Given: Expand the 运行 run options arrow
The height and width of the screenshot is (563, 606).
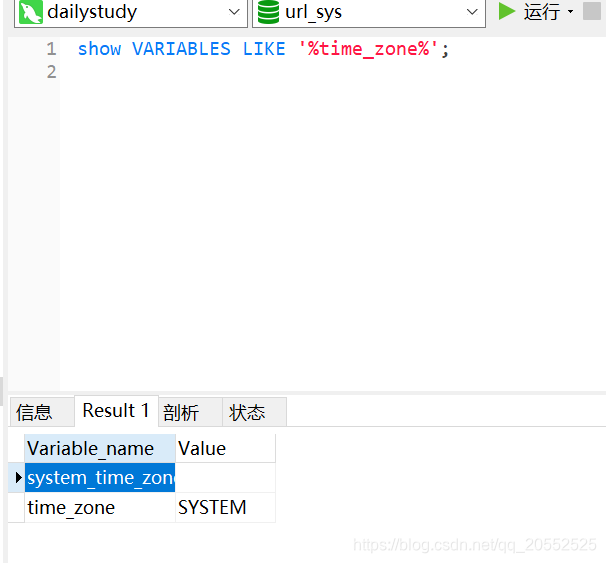Looking at the screenshot, I should (x=570, y=12).
